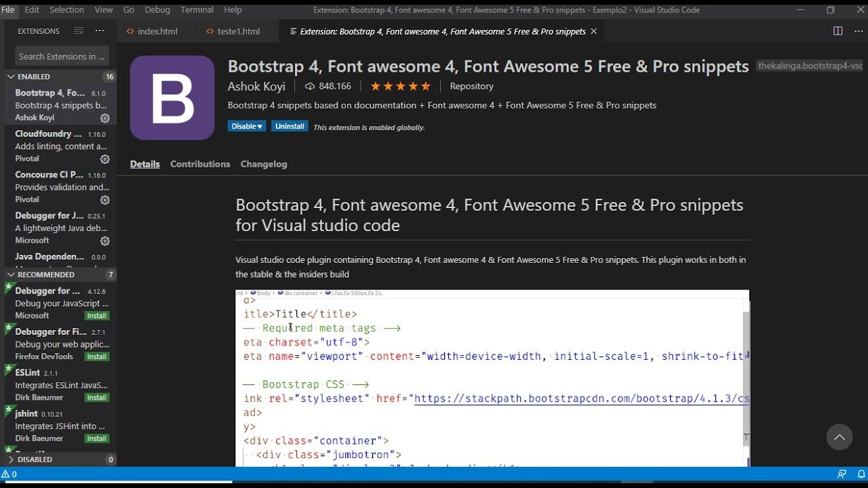This screenshot has width=868, height=488.
Task: Click split editor icon in tab bar
Action: [837, 31]
